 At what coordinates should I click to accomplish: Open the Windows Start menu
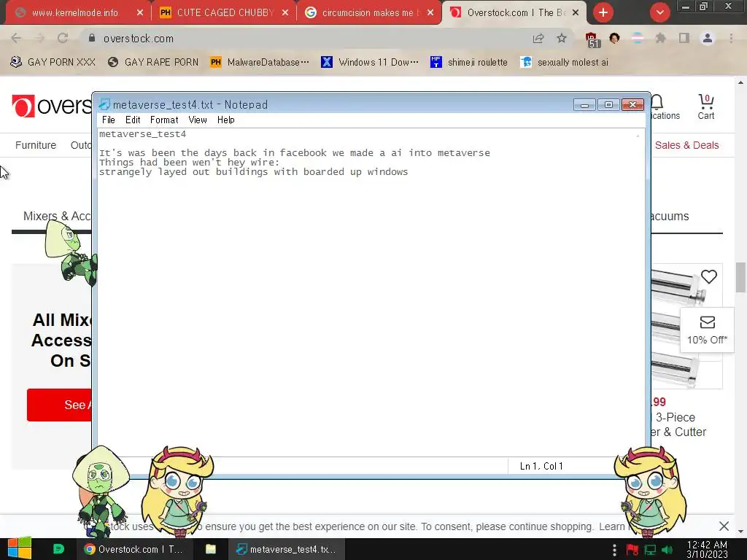[20, 549]
